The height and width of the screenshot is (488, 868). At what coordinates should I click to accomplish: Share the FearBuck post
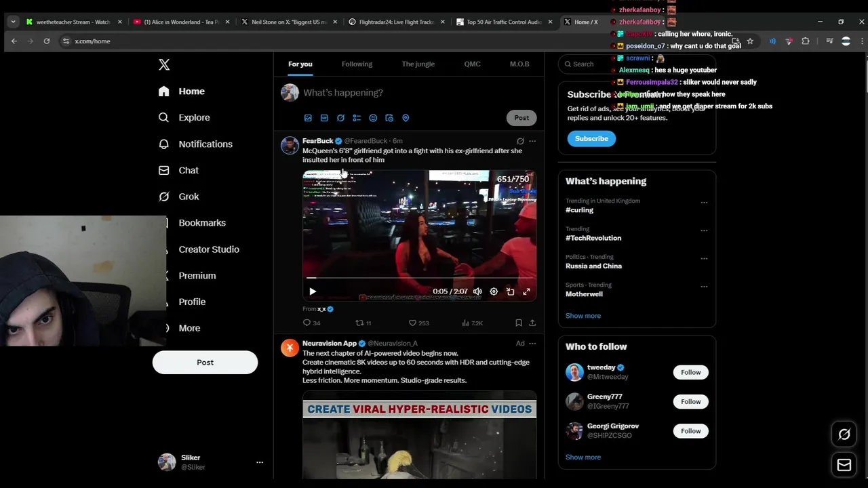tap(532, 323)
